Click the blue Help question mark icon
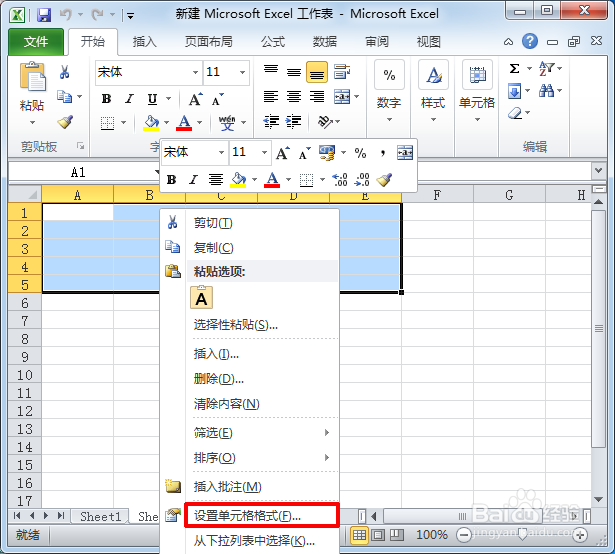Image resolution: width=615 pixels, height=554 pixels. 529,41
